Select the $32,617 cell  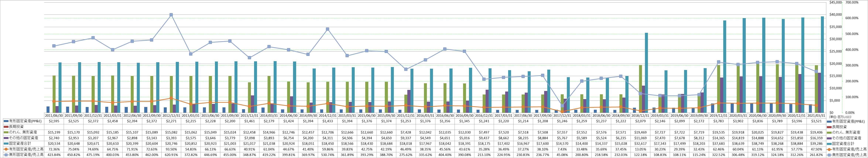[640, 144]
